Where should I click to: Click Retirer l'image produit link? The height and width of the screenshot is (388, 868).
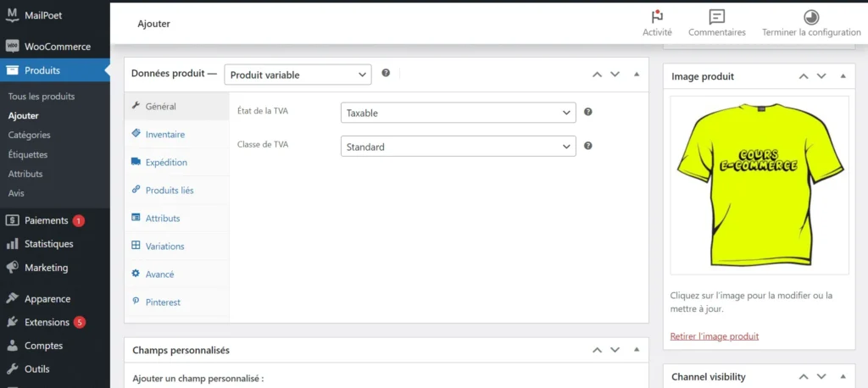coord(714,336)
